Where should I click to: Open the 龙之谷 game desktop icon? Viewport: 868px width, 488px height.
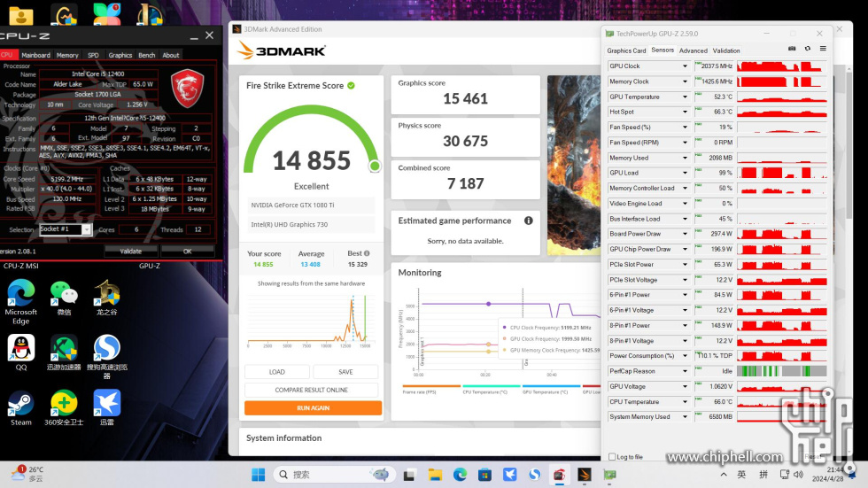(x=107, y=298)
